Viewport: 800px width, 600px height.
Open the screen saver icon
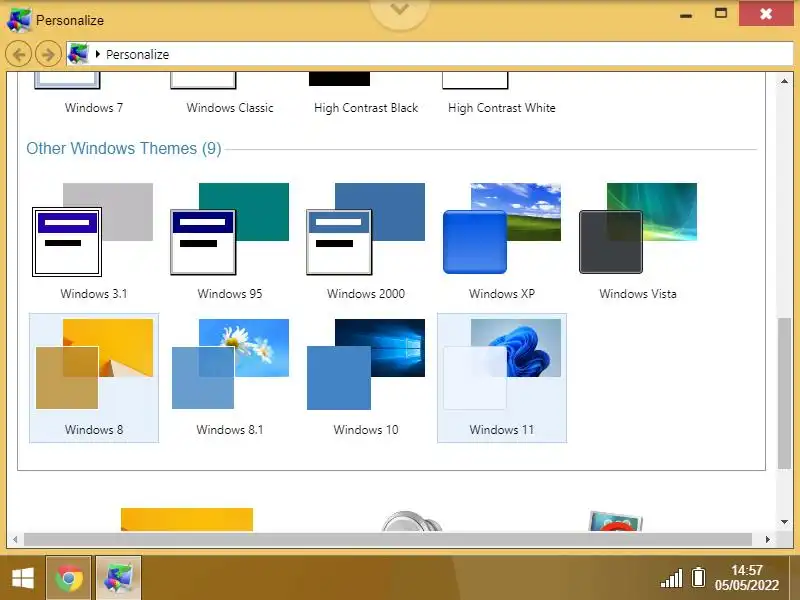pyautogui.click(x=616, y=521)
